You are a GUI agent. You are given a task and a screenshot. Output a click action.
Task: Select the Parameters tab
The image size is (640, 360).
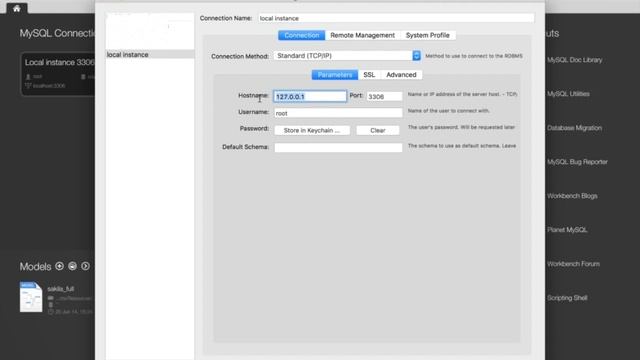(x=335, y=75)
